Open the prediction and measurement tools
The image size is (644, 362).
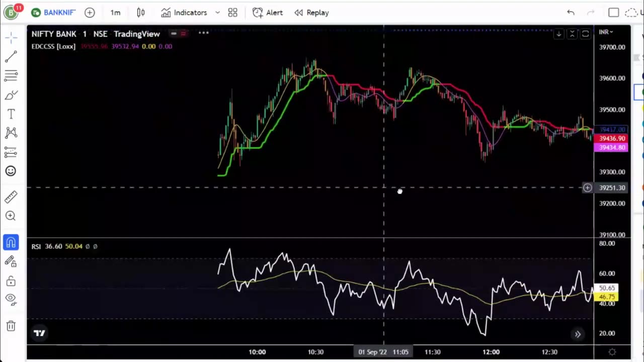pyautogui.click(x=11, y=152)
